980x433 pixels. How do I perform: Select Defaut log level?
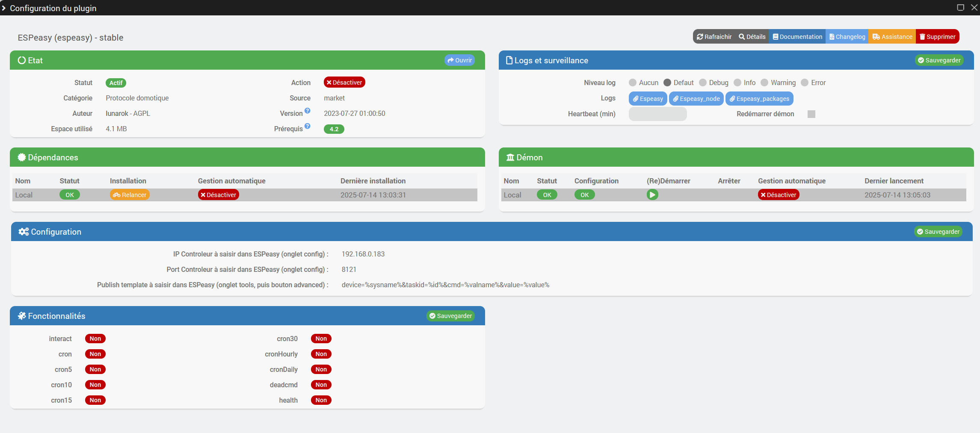click(x=667, y=82)
